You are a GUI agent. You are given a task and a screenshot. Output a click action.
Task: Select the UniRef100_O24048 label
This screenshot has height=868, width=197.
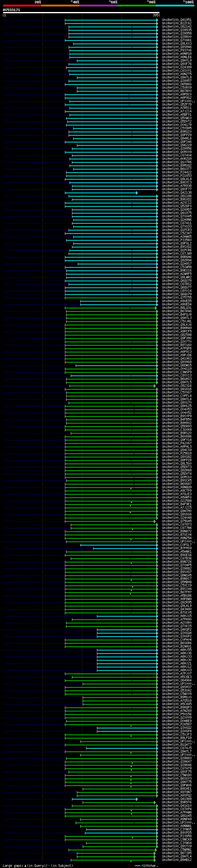point(176,518)
